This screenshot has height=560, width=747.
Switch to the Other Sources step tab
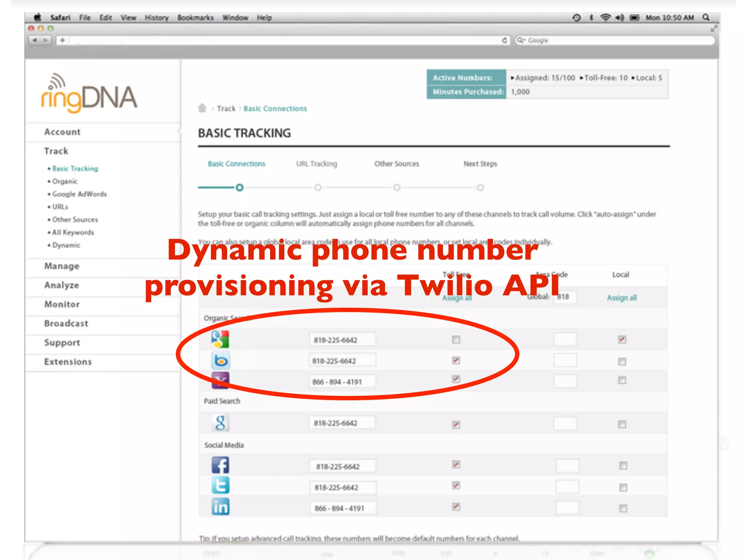[x=397, y=164]
